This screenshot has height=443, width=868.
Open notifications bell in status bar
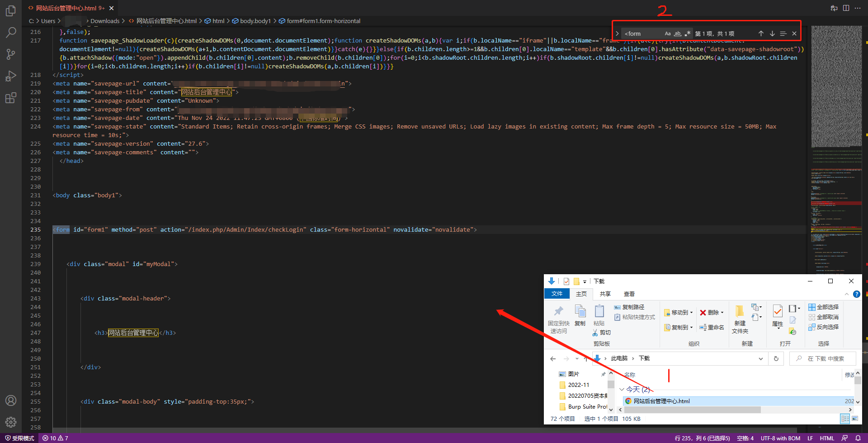pyautogui.click(x=858, y=438)
